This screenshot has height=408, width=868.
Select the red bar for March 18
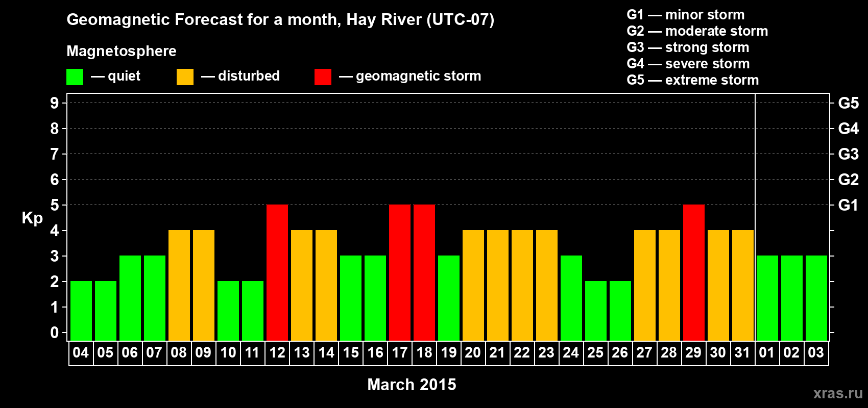point(424,272)
